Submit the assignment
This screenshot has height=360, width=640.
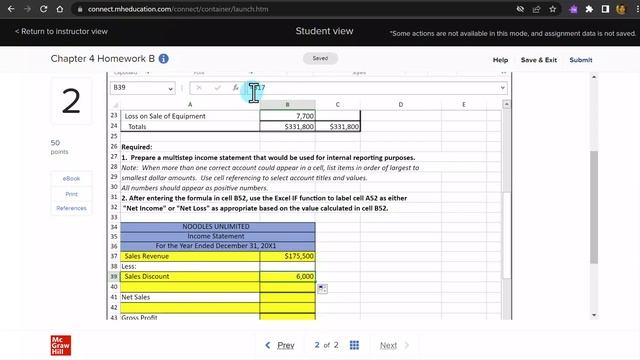pos(581,60)
